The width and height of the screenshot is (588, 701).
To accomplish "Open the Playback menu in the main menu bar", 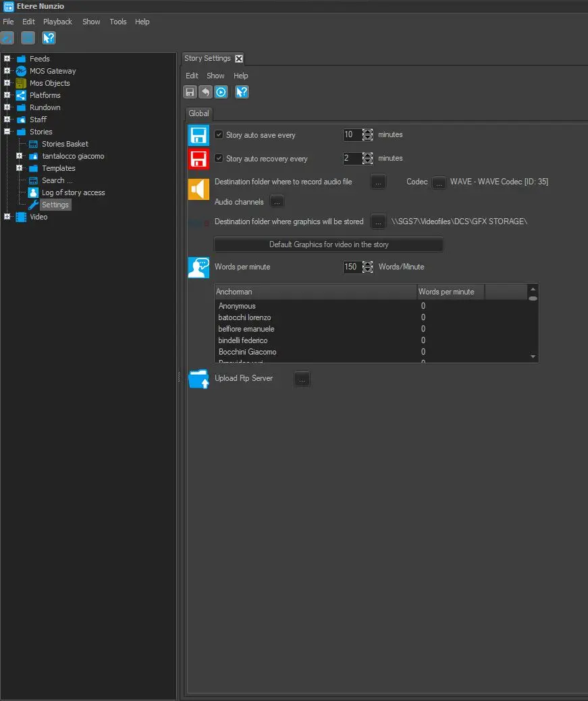I will (57, 22).
